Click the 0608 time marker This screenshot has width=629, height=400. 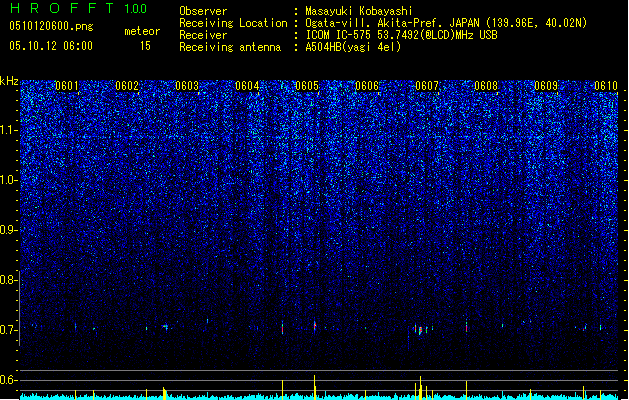tap(486, 86)
